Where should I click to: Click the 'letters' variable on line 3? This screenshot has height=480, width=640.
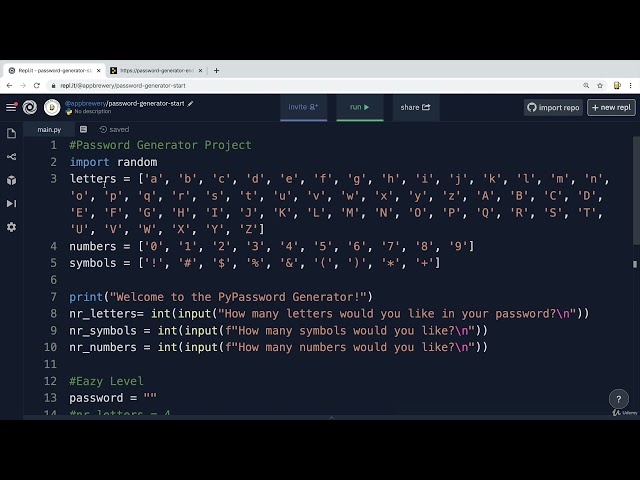93,179
